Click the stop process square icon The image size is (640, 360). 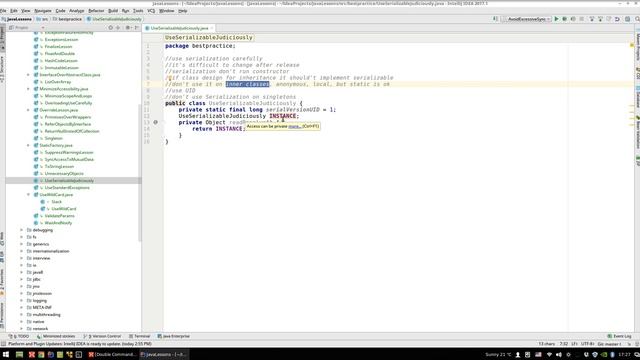[582, 19]
